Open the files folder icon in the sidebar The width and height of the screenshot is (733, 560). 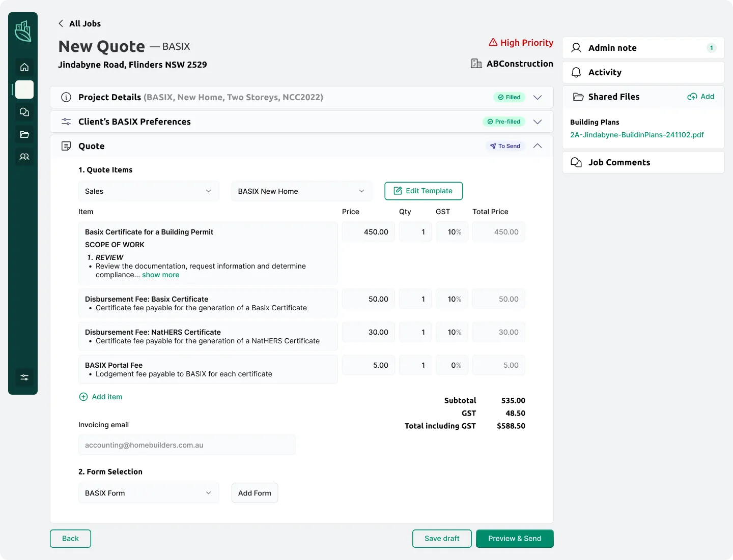coord(24,134)
